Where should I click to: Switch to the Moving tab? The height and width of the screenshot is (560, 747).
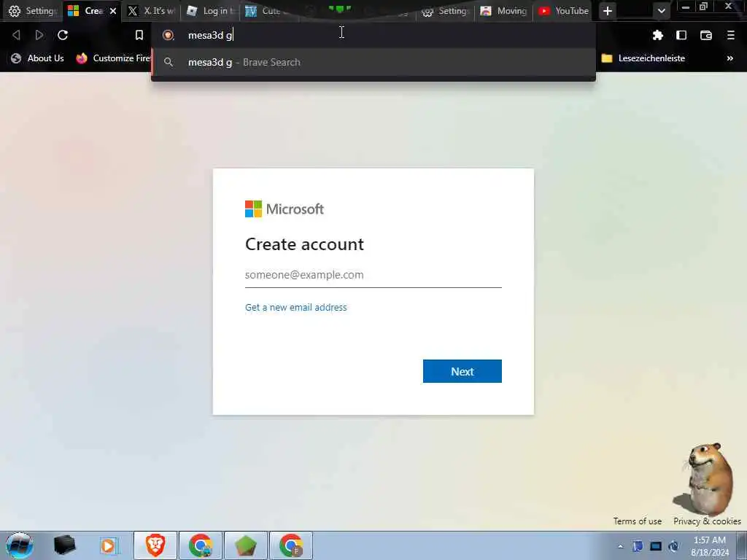pos(503,10)
